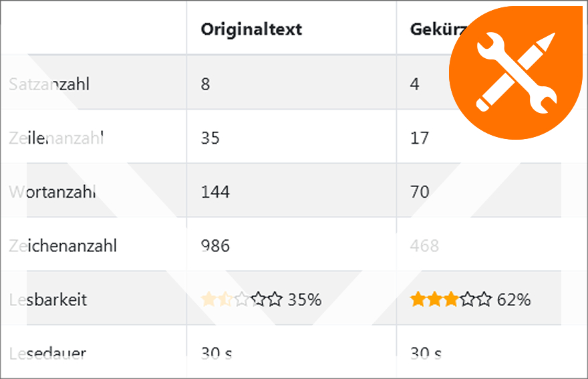
Task: Click the faded star rating beside 35%
Action: [x=242, y=299]
